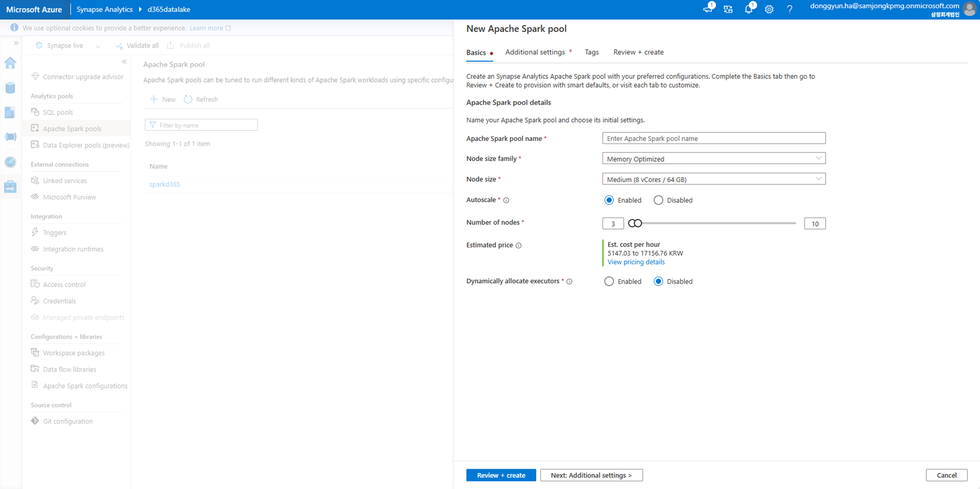Open the Manage hub toolbox icon
The width and height of the screenshot is (980, 489).
10,186
